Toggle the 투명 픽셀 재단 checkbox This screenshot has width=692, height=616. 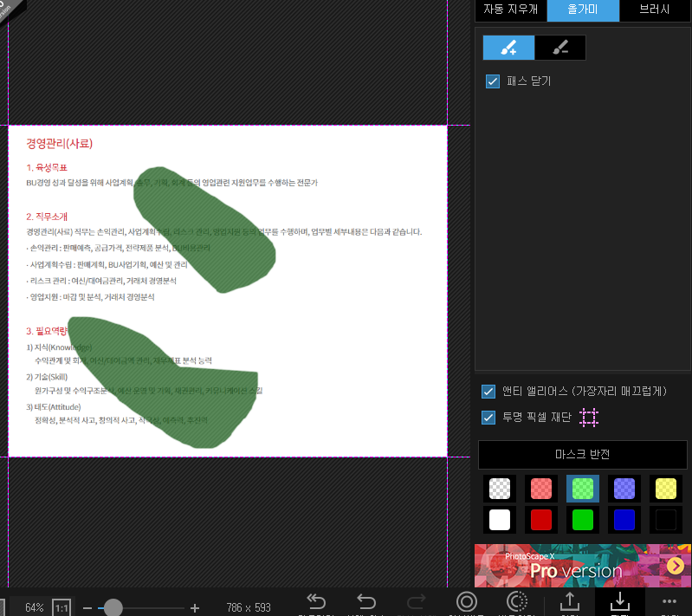(x=488, y=418)
